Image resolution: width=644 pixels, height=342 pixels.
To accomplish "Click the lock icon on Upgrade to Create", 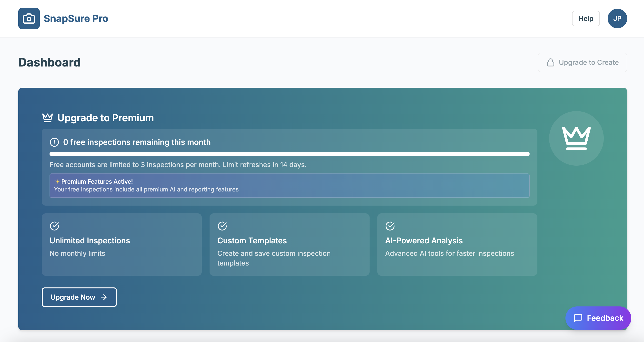I will pos(550,62).
